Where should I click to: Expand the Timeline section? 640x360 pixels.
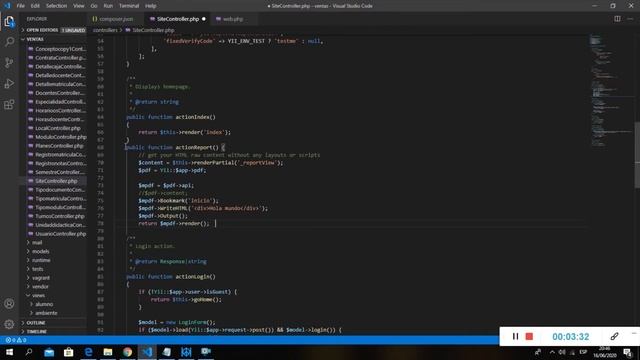[x=53, y=331]
